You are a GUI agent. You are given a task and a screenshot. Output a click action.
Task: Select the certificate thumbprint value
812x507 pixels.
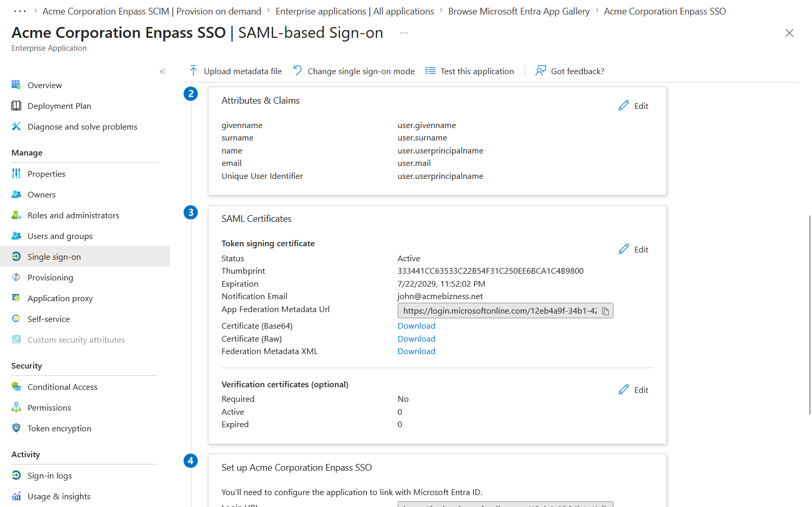coord(491,271)
